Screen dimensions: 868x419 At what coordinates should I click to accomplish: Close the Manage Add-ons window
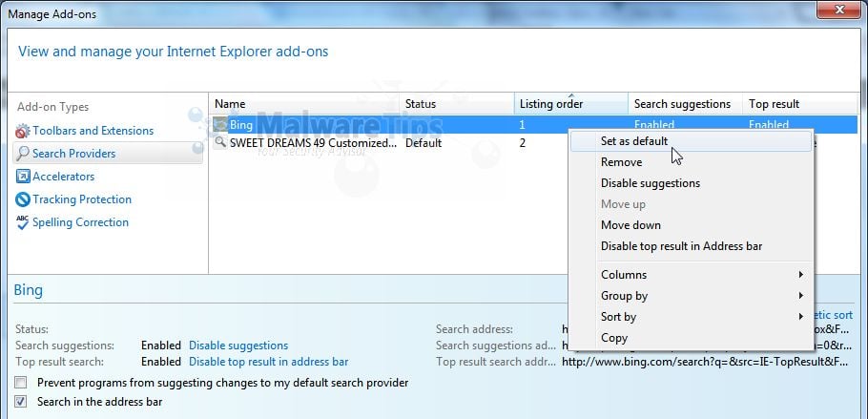[840, 9]
